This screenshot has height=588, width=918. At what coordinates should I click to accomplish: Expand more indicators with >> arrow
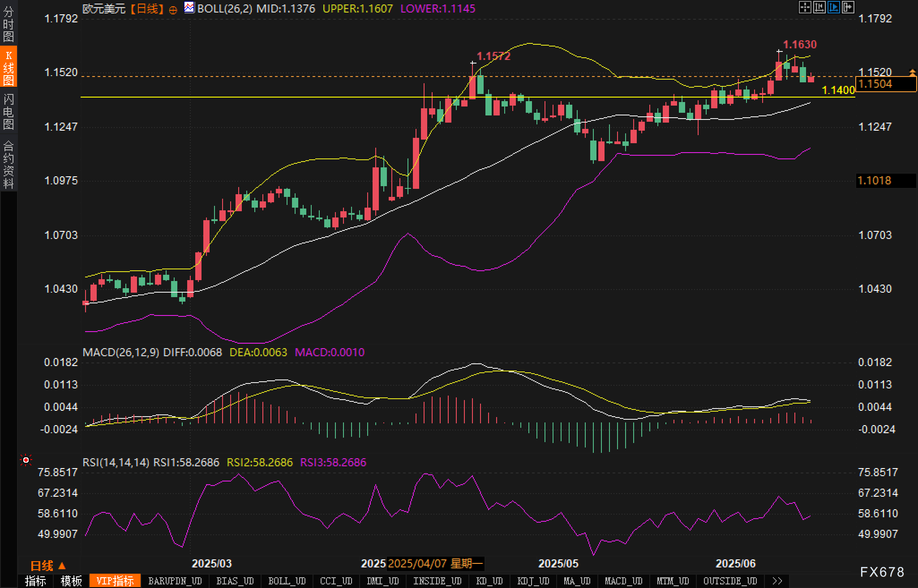click(x=777, y=581)
